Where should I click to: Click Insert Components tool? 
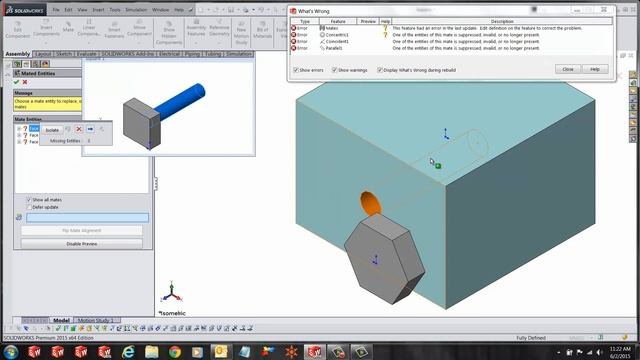(46, 28)
